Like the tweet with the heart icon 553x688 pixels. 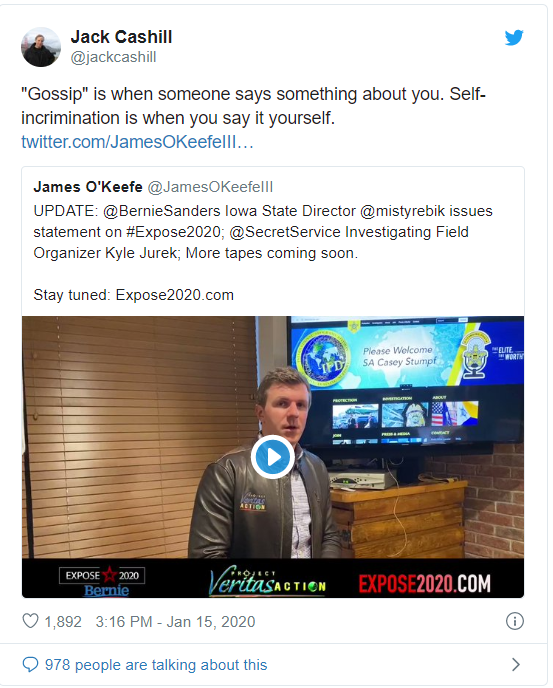(30, 621)
